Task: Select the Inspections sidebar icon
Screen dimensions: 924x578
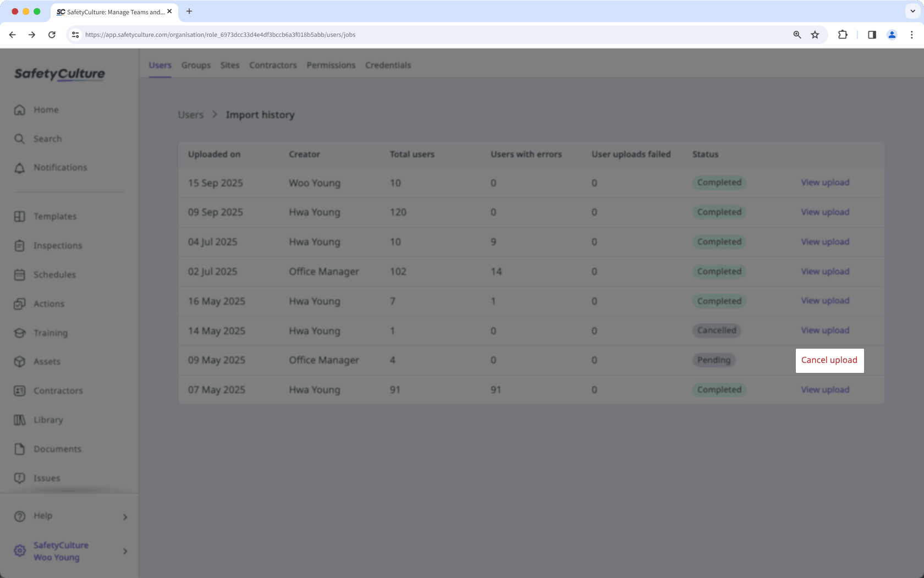Action: pos(20,245)
